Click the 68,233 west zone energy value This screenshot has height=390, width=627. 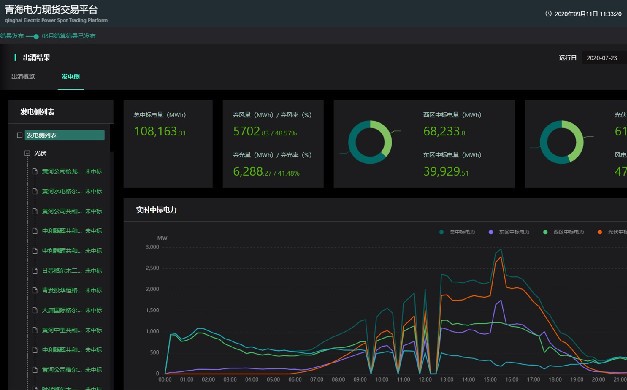pos(444,131)
